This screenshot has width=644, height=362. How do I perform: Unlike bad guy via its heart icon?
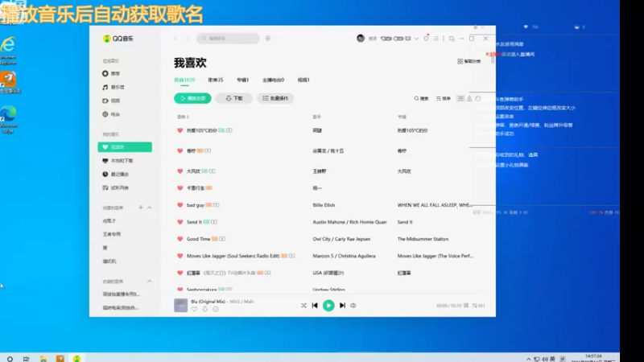(x=180, y=205)
